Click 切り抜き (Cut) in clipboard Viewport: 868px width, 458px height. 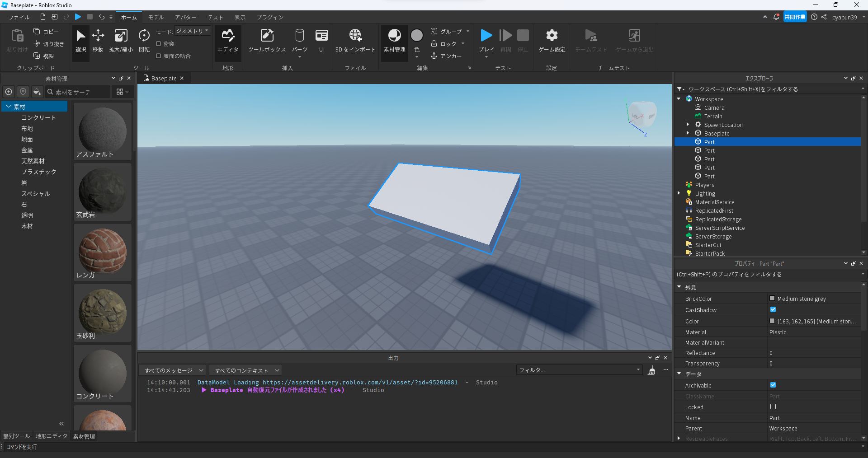pyautogui.click(x=49, y=44)
